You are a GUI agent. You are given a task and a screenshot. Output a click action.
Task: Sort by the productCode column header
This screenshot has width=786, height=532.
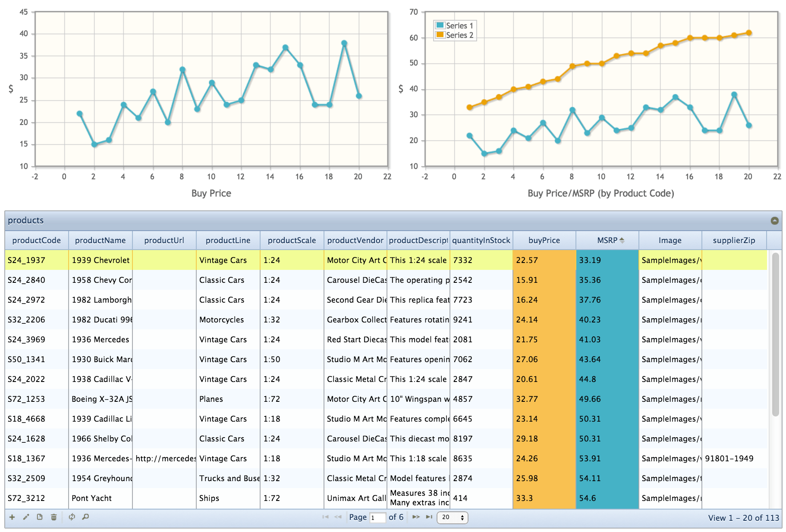(x=37, y=241)
